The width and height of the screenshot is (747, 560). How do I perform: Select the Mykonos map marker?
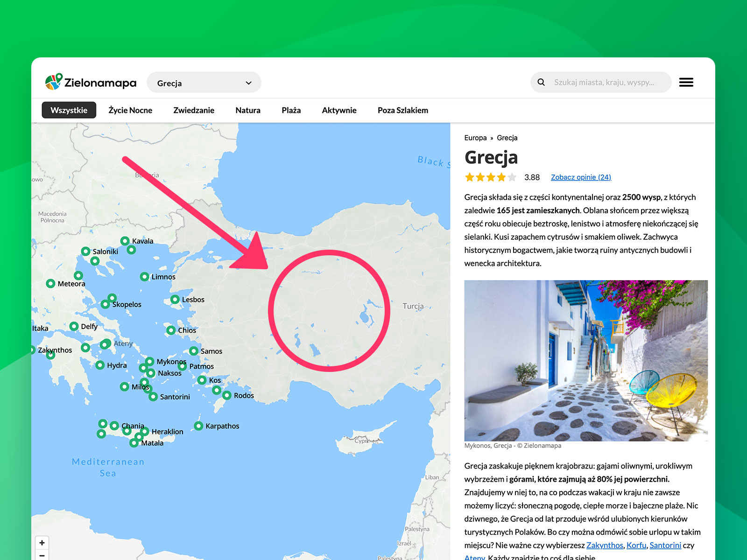coord(149,361)
